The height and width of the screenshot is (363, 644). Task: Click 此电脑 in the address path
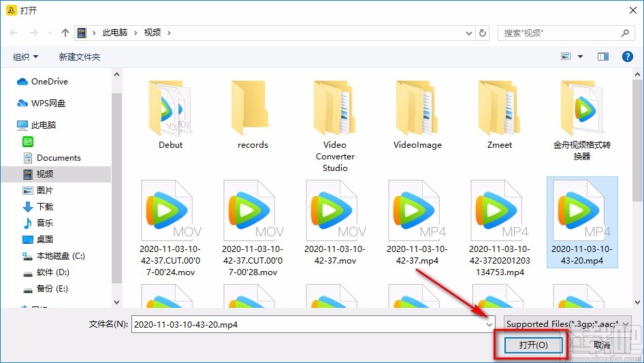(x=114, y=33)
